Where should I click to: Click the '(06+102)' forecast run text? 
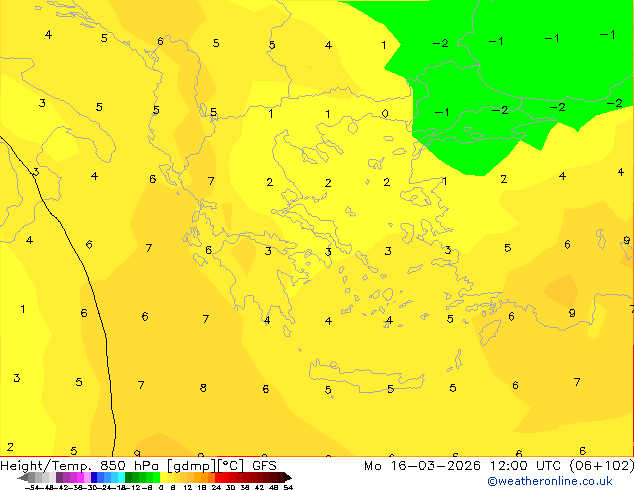(602, 466)
